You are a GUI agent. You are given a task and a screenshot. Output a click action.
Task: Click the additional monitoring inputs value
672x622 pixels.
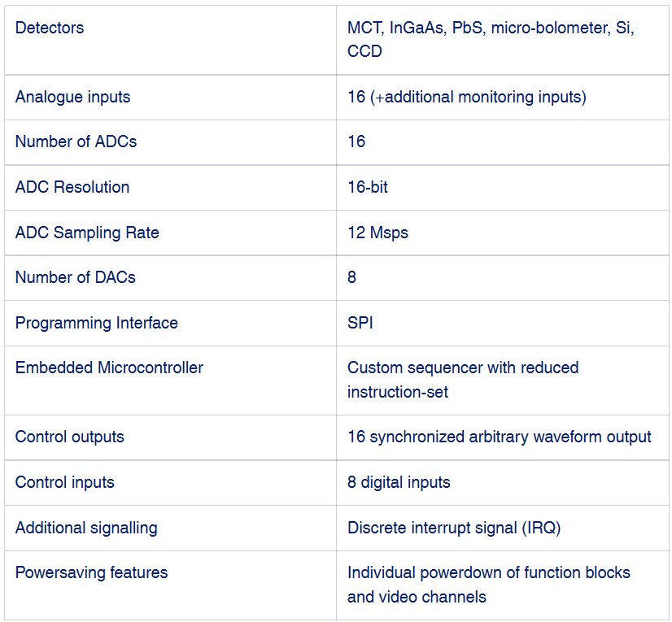(466, 97)
